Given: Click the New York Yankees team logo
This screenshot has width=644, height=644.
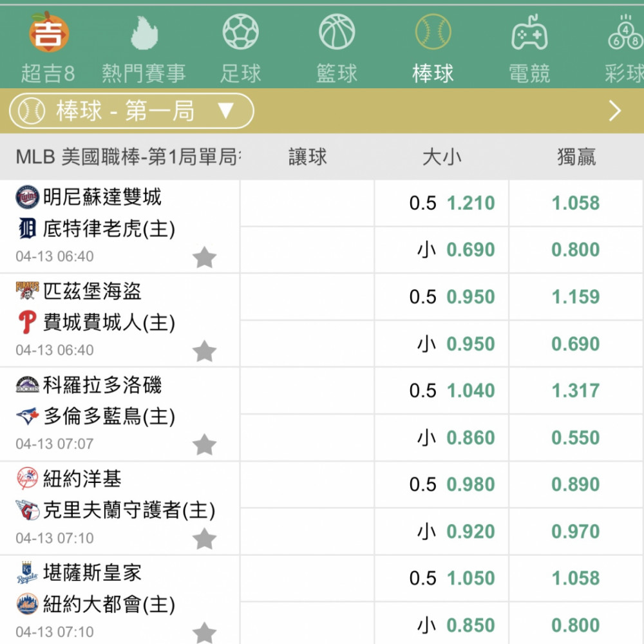Looking at the screenshot, I should click(27, 478).
